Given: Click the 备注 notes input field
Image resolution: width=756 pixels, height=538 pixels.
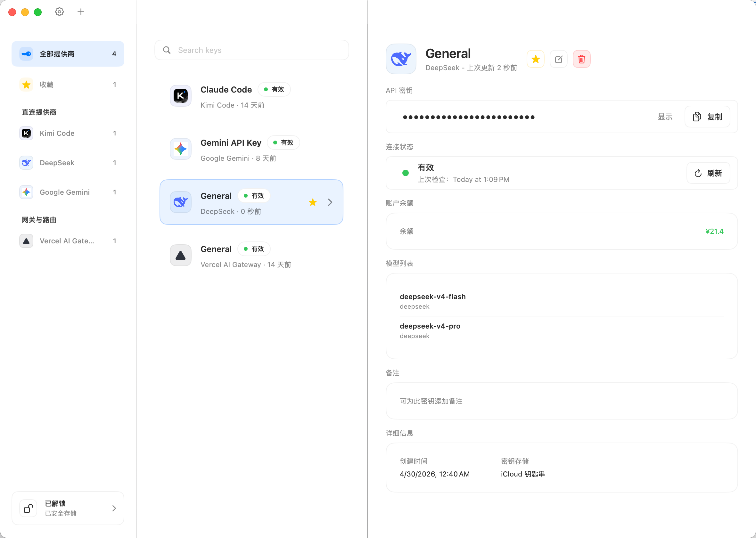Looking at the screenshot, I should [x=562, y=401].
